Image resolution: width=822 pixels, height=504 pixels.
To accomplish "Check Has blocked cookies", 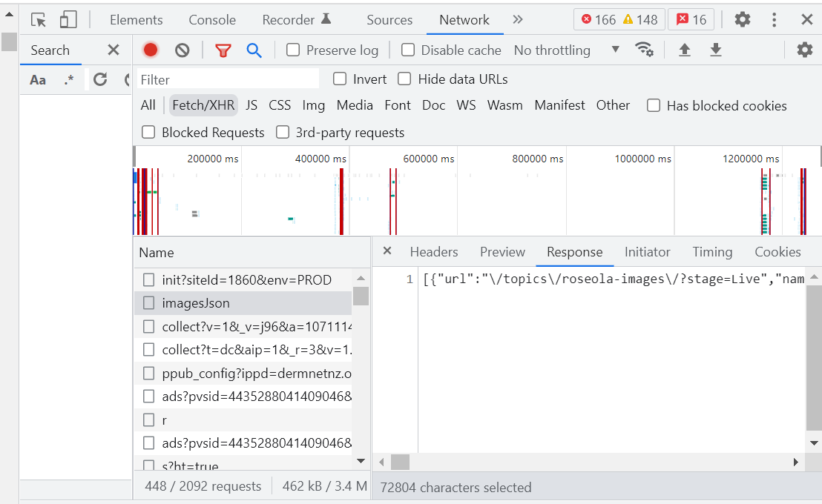I will point(653,106).
